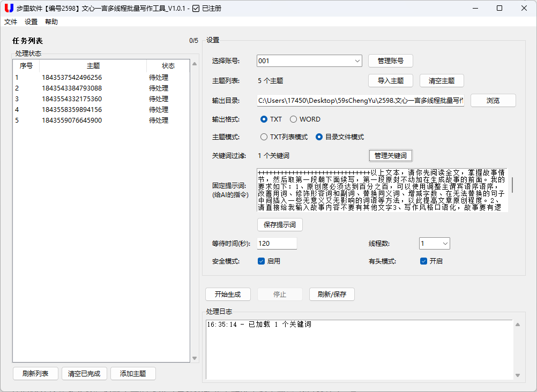Click the 清空主题 button
The height and width of the screenshot is (392, 537).
442,81
